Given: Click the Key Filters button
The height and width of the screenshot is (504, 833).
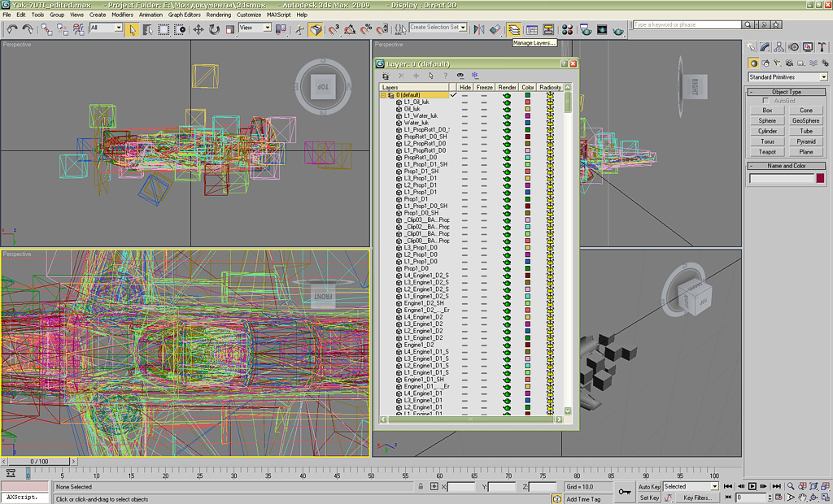Looking at the screenshot, I should (x=696, y=497).
